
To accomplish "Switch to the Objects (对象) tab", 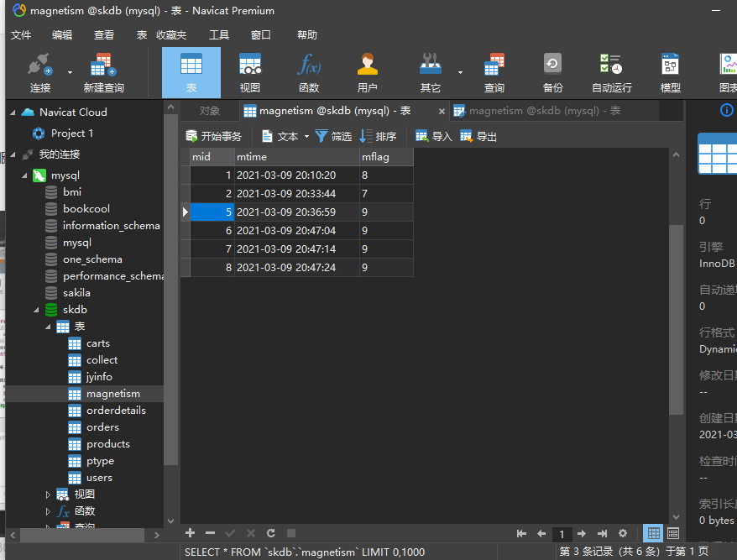I will tap(209, 111).
